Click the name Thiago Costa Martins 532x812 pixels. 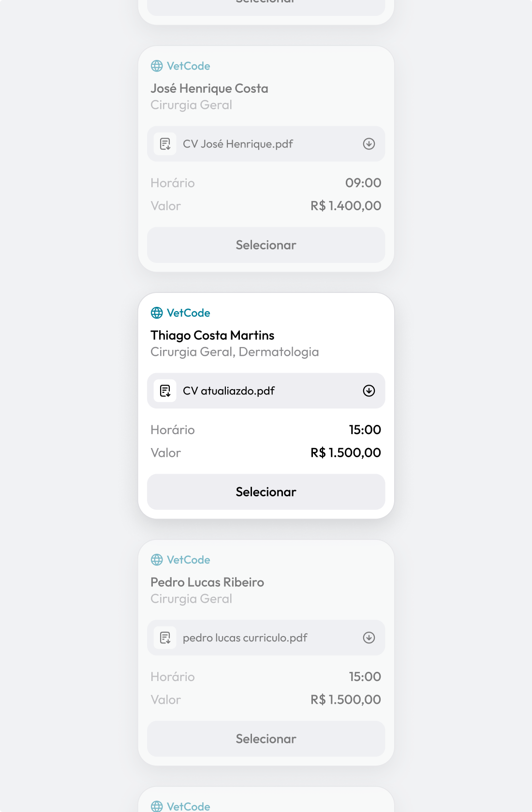point(212,335)
